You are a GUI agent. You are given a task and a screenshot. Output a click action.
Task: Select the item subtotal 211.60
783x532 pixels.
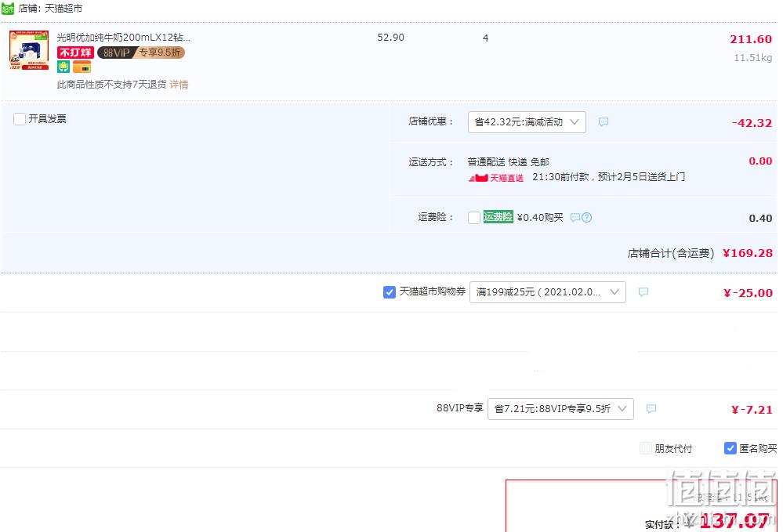point(751,39)
